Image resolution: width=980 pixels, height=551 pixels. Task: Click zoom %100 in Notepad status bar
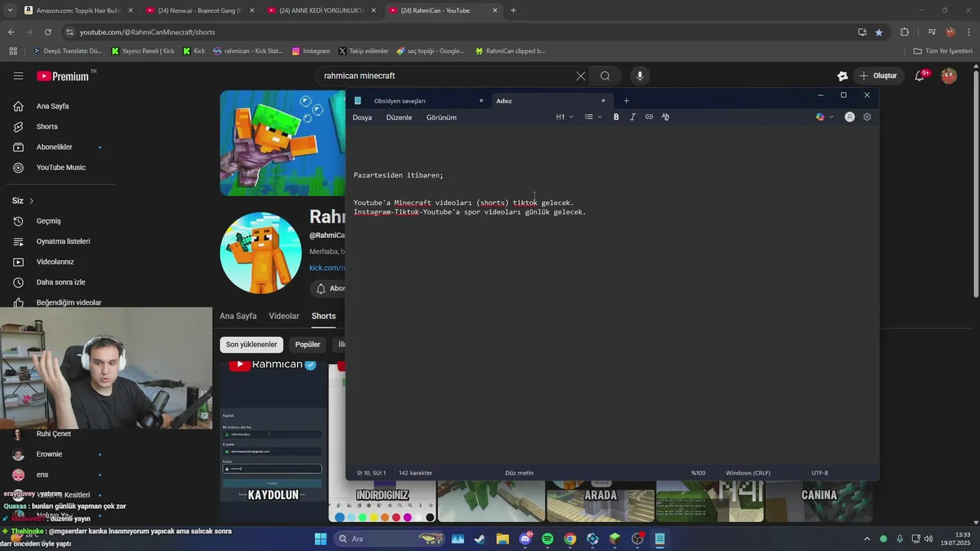(x=698, y=473)
